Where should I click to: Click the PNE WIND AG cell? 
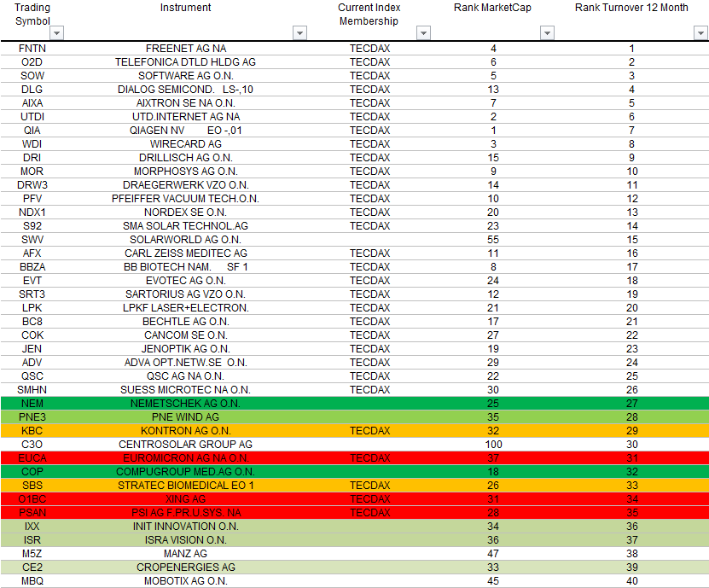point(185,417)
